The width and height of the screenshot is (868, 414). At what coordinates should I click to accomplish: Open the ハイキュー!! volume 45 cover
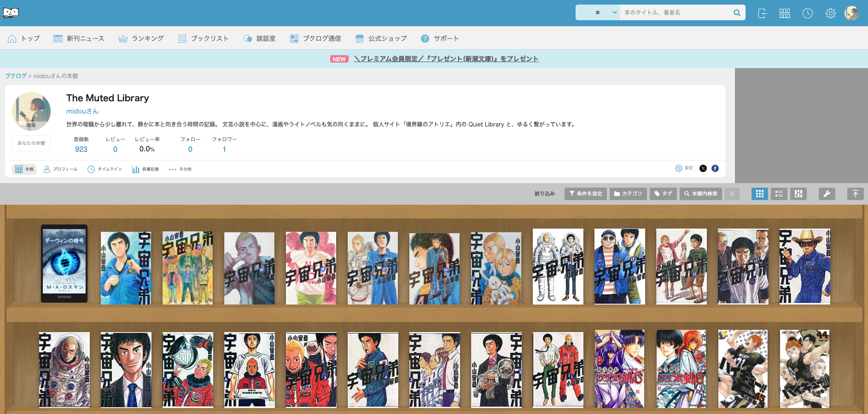(743, 369)
